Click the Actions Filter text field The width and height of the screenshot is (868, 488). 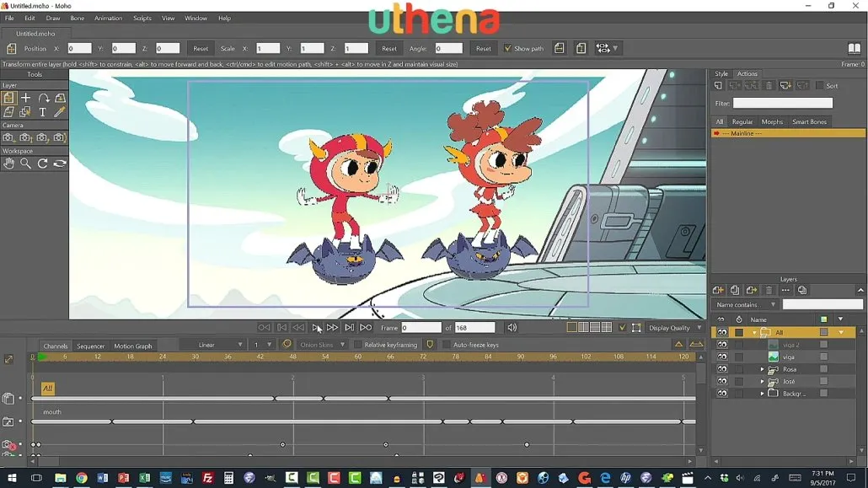coord(783,103)
